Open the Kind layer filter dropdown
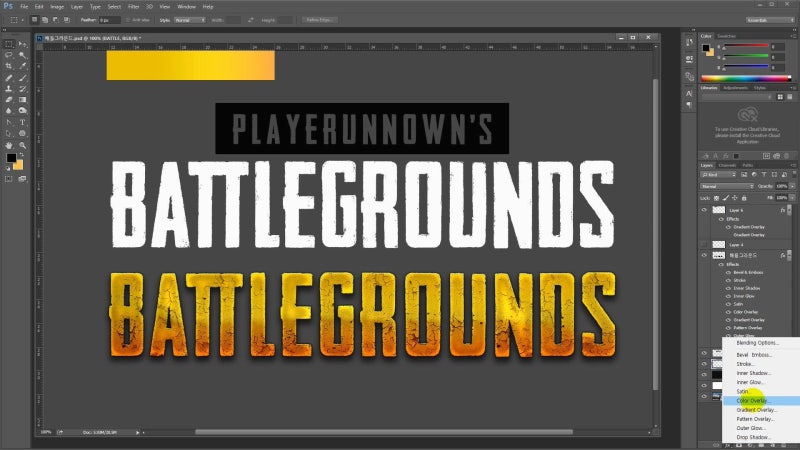 718,175
